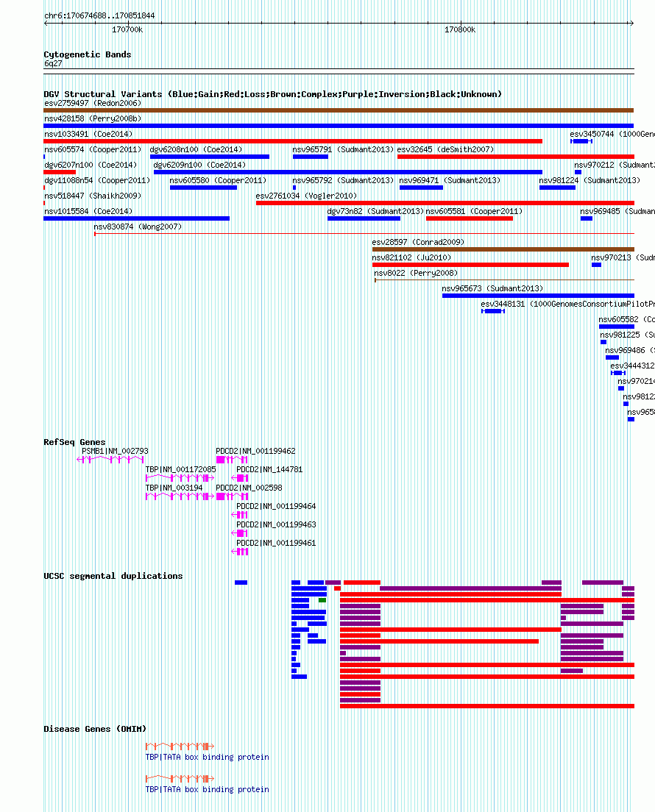Image resolution: width=655 pixels, height=812 pixels.
Task: Click the esv2761034 (Vogler2010) red bar
Action: tap(445, 203)
